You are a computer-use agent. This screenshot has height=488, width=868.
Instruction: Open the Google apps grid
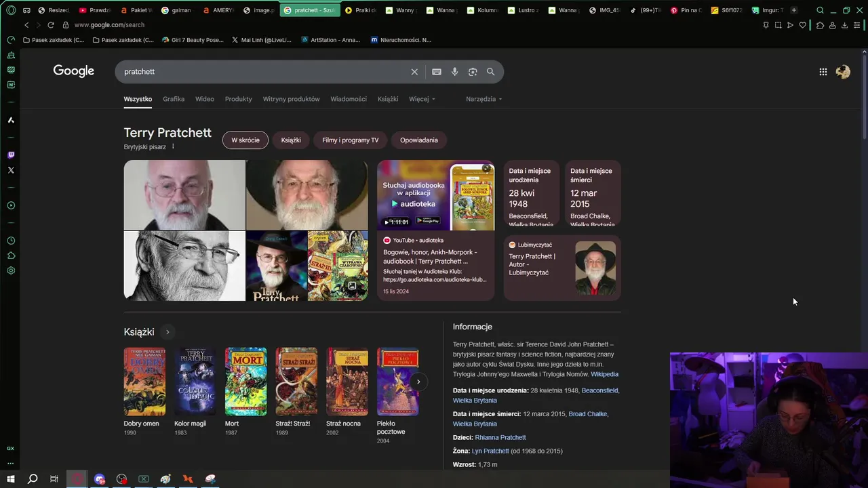tap(823, 72)
